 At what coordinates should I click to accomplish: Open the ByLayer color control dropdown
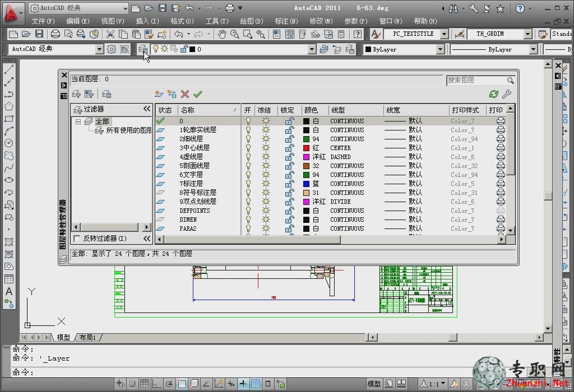click(x=441, y=49)
